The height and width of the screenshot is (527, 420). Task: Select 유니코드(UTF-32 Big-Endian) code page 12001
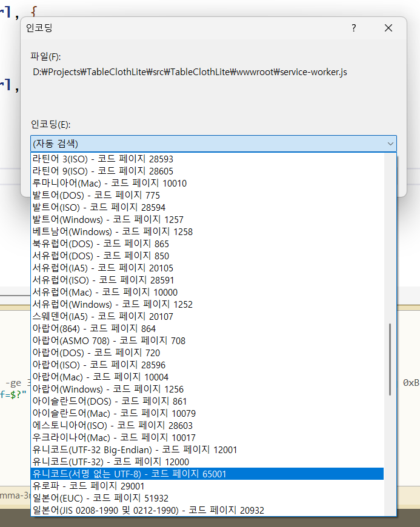click(x=207, y=449)
